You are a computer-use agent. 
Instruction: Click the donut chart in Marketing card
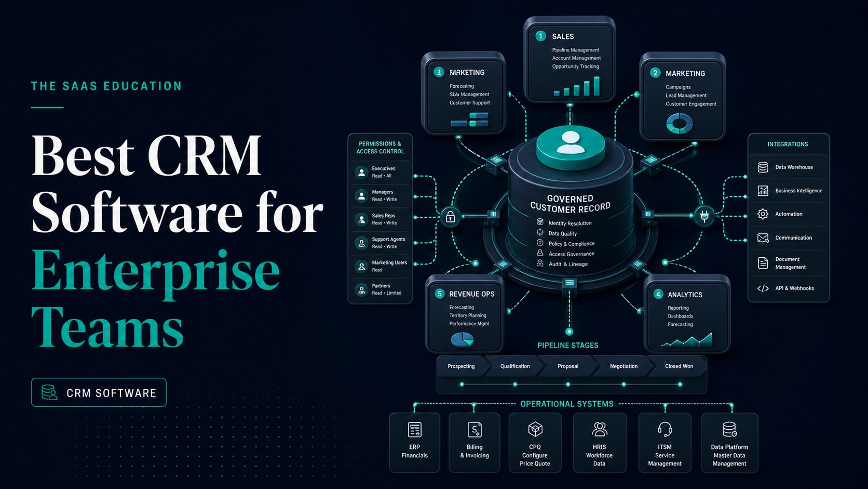(x=679, y=123)
